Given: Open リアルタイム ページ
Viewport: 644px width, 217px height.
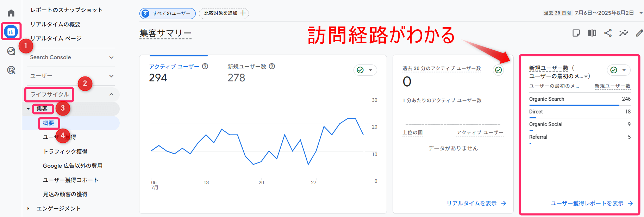Looking at the screenshot, I should [x=56, y=38].
